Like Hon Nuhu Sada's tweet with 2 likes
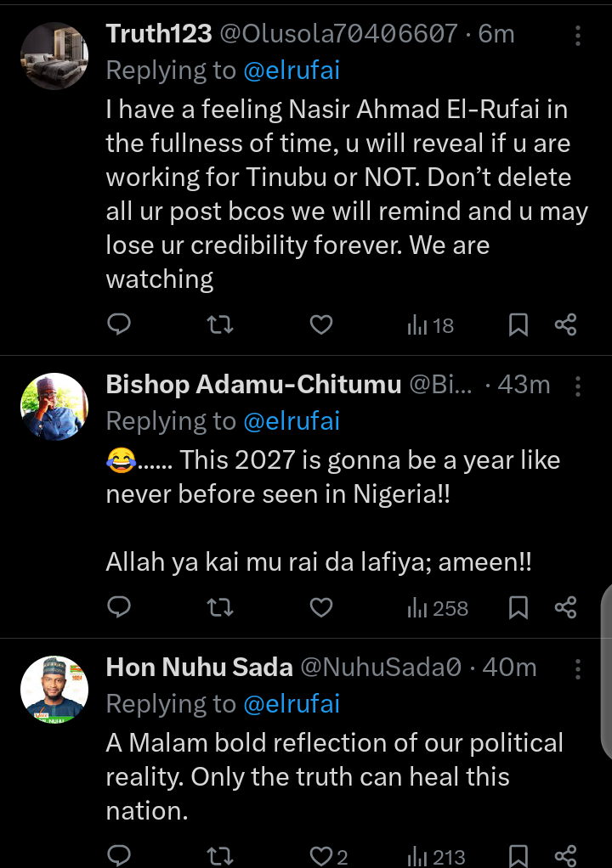This screenshot has width=612, height=868. (x=328, y=856)
